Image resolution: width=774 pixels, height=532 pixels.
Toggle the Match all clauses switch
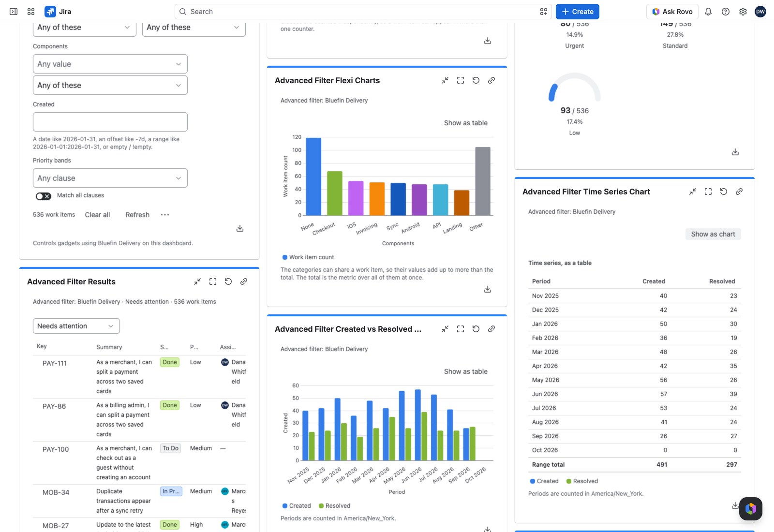44,196
